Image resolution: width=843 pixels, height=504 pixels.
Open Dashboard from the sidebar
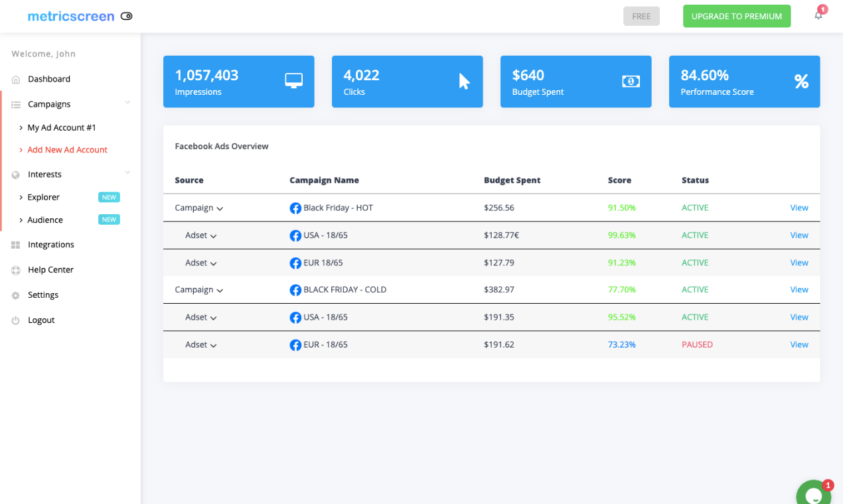click(x=49, y=79)
